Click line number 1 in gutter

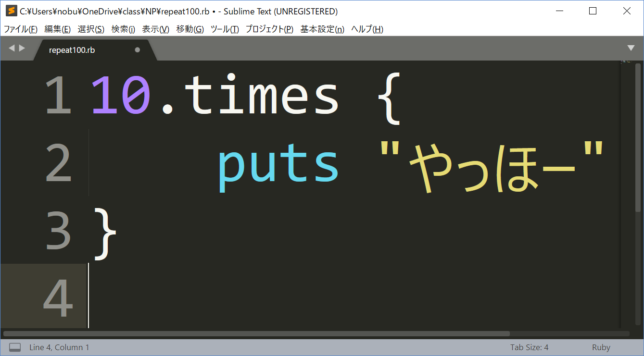(58, 96)
